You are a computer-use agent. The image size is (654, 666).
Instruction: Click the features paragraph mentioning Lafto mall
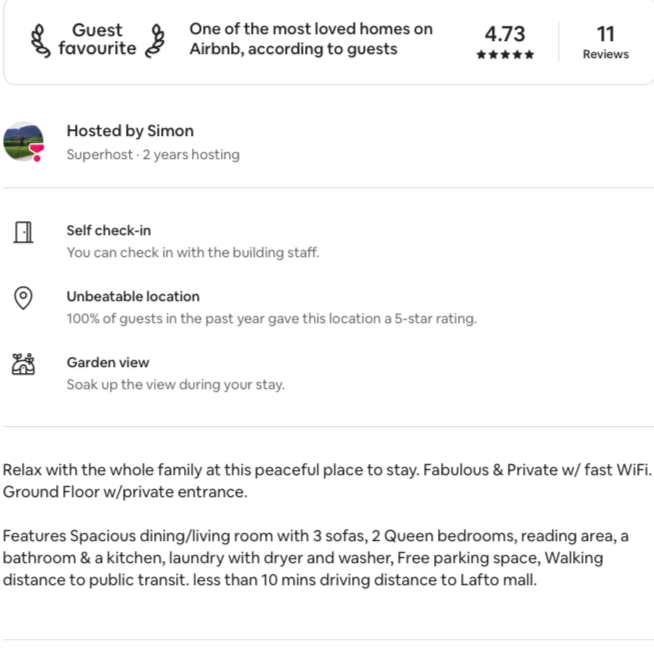316,558
